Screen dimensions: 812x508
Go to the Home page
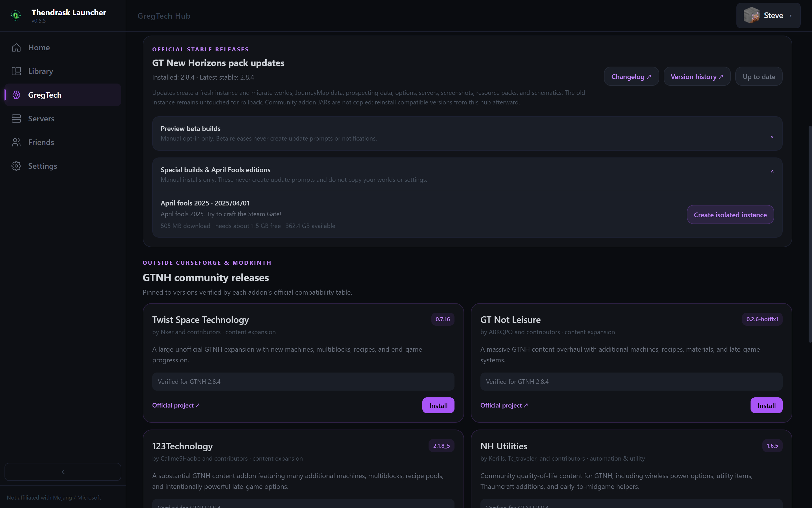pyautogui.click(x=63, y=47)
